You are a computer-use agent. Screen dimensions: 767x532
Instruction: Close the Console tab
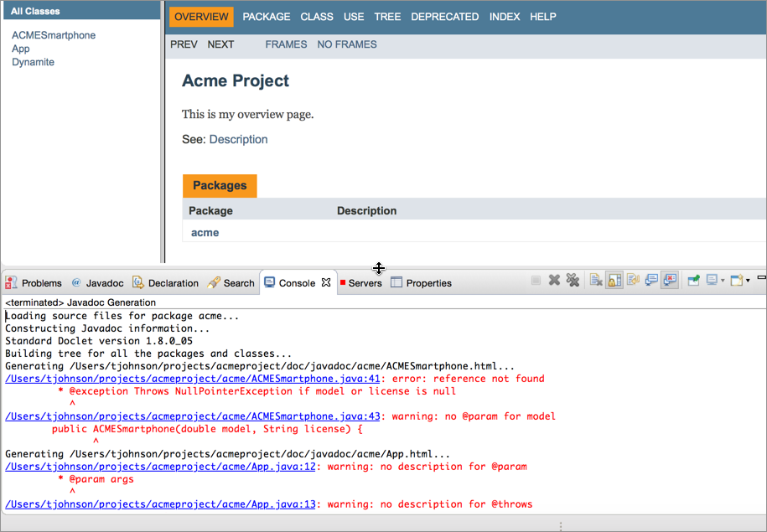coord(326,283)
